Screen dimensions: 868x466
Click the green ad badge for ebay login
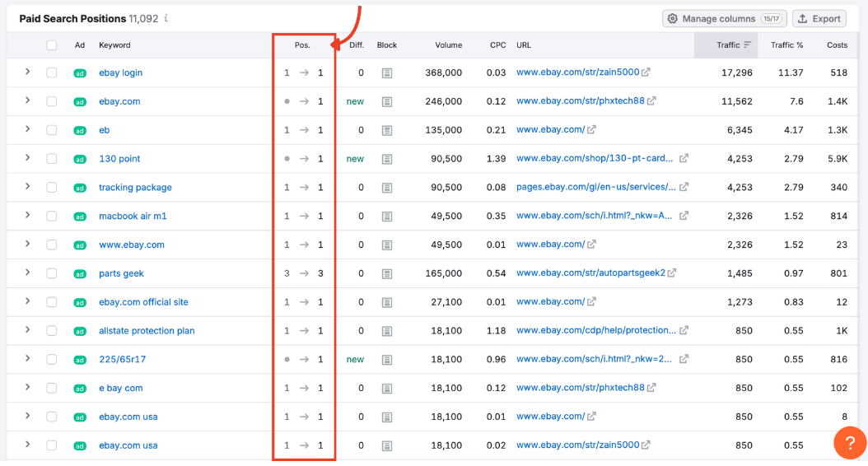80,73
